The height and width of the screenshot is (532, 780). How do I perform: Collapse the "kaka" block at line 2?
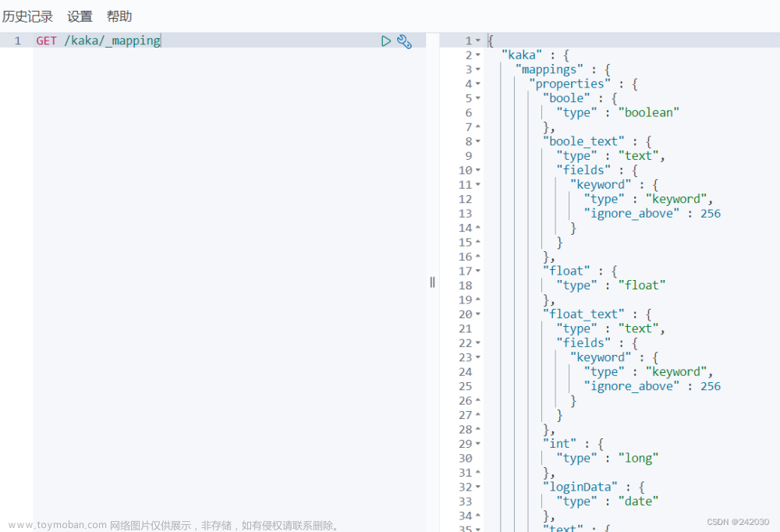point(478,55)
